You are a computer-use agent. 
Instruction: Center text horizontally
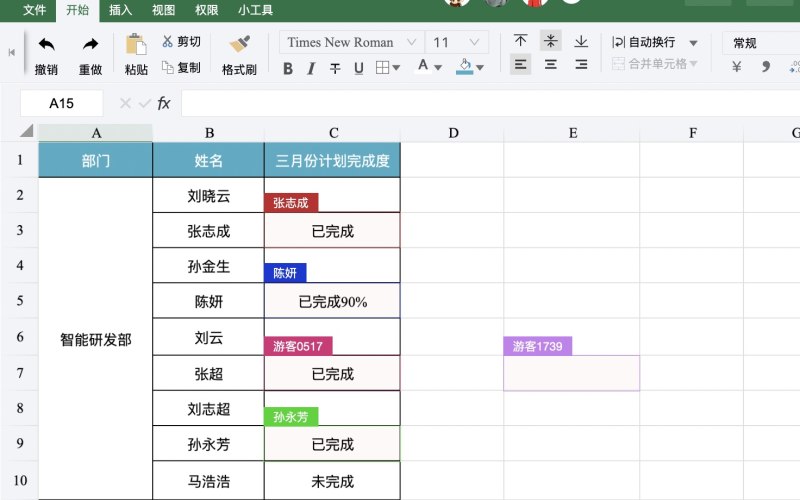(551, 64)
